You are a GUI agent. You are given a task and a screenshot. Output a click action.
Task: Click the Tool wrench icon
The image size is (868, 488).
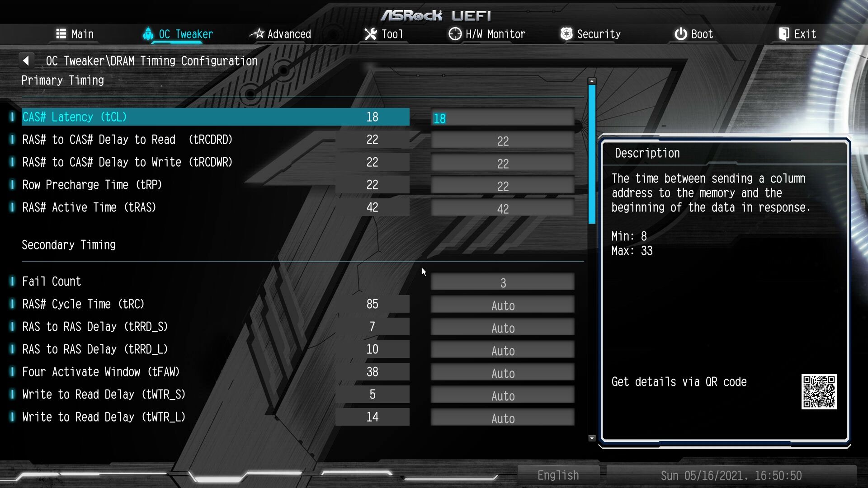(x=371, y=34)
